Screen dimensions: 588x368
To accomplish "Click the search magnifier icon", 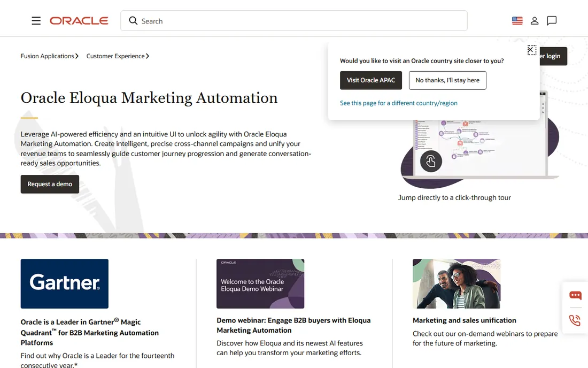I will 133,21.
